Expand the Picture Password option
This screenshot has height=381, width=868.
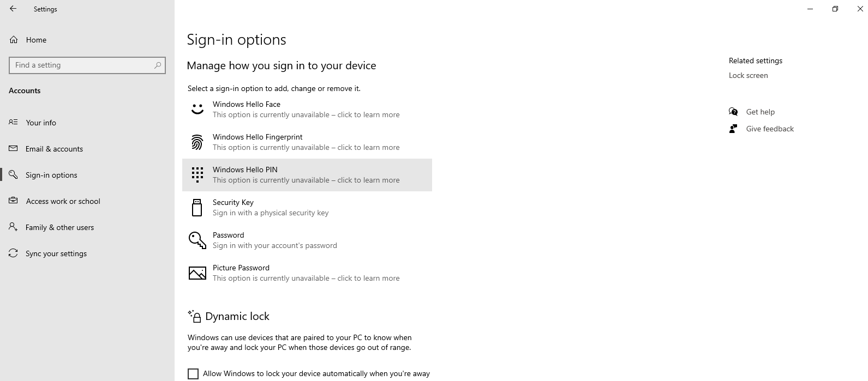tap(306, 273)
